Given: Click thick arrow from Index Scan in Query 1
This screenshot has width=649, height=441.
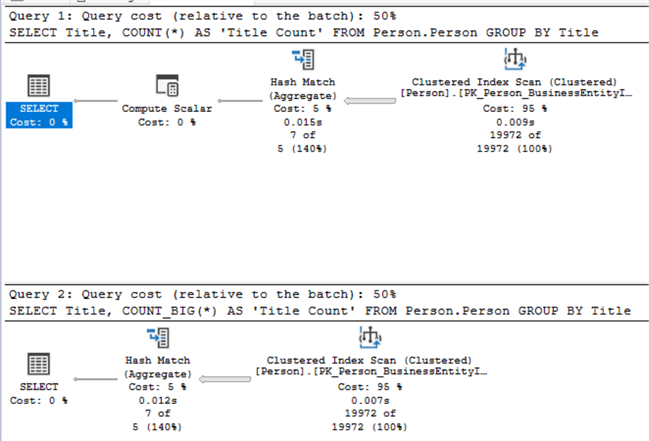Looking at the screenshot, I should click(370, 101).
